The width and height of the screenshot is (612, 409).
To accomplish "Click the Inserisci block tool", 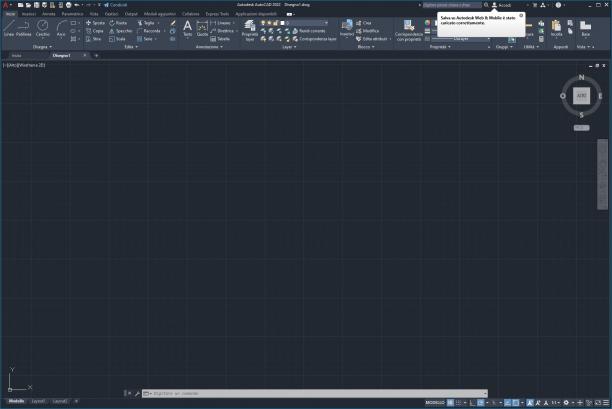I will pos(347,28).
